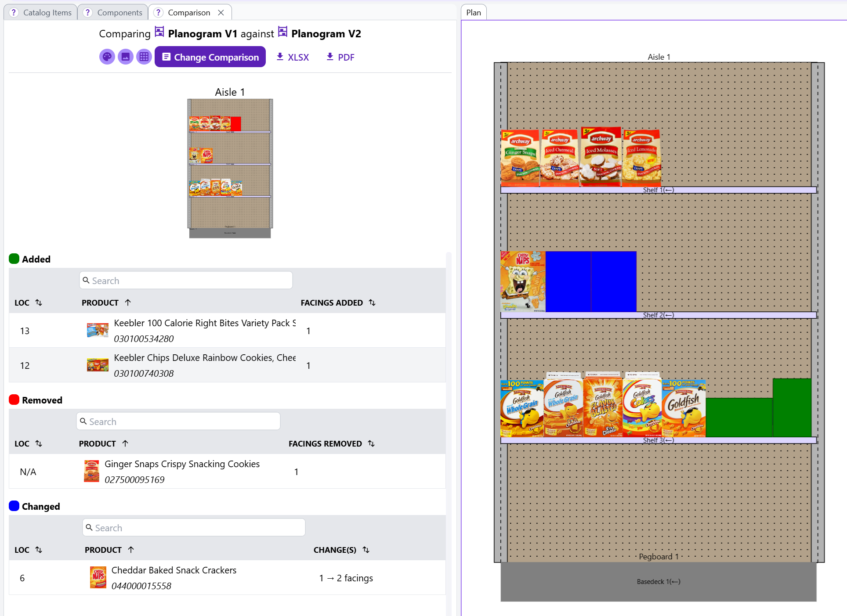
Task: Close the Comparison tab
Action: click(x=221, y=13)
